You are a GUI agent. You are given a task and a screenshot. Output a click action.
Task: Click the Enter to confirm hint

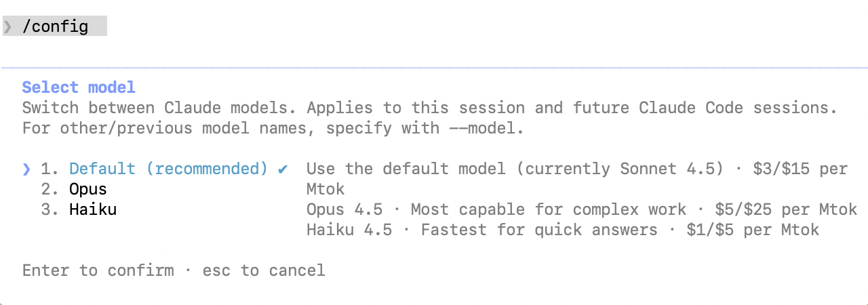tap(98, 270)
